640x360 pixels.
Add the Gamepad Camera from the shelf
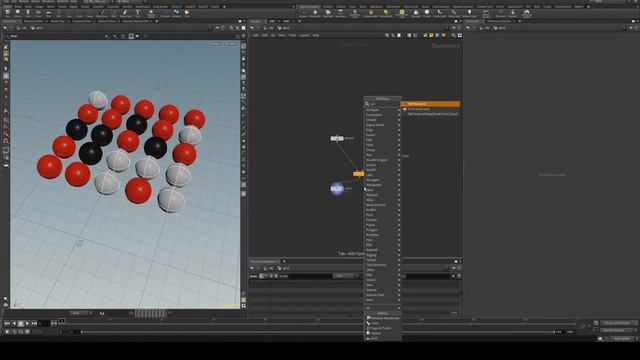pos(527,13)
